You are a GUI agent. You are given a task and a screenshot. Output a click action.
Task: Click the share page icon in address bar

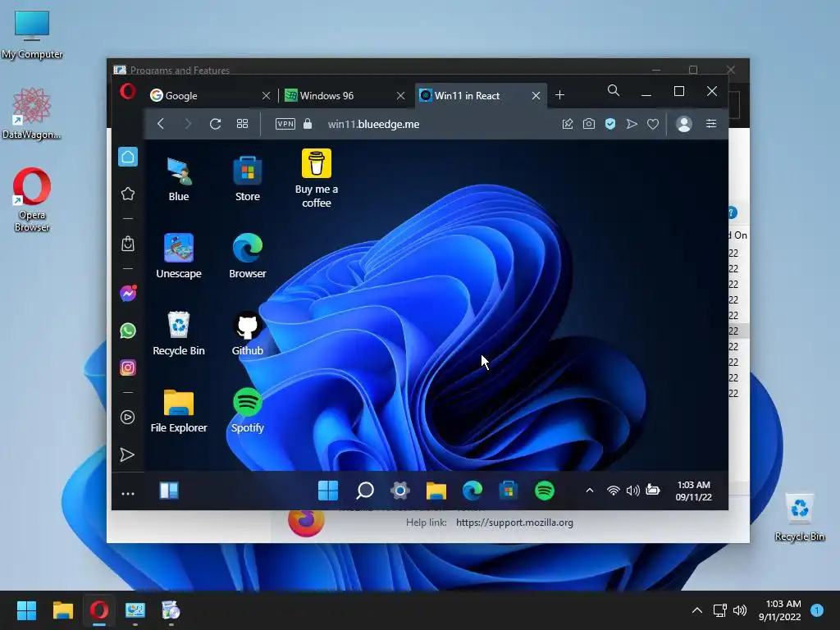568,124
